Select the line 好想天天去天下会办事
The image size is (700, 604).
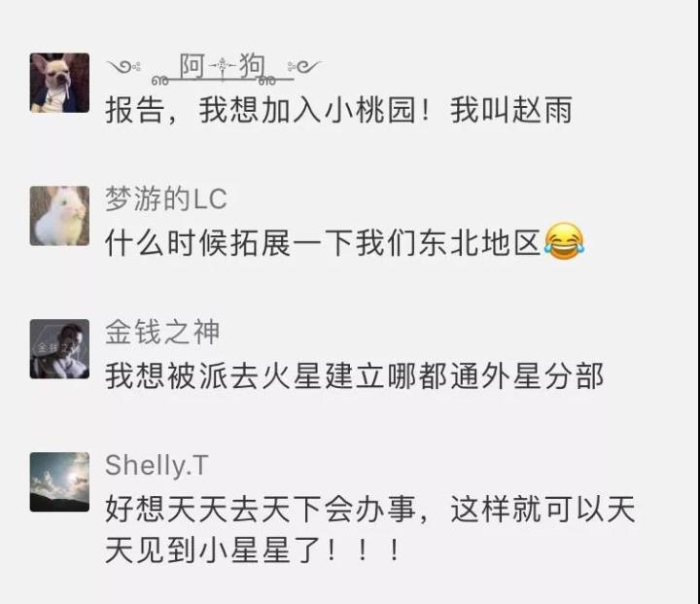pyautogui.click(x=261, y=510)
